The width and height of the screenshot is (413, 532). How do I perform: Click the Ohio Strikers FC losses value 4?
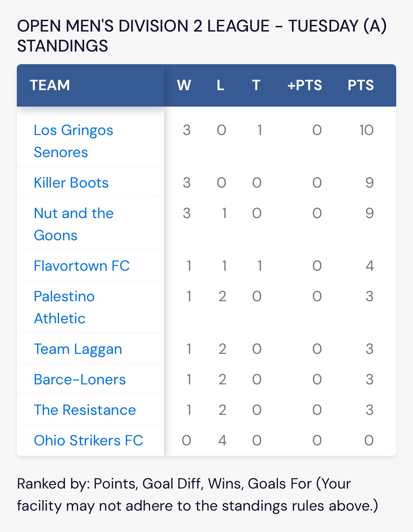coord(222,440)
